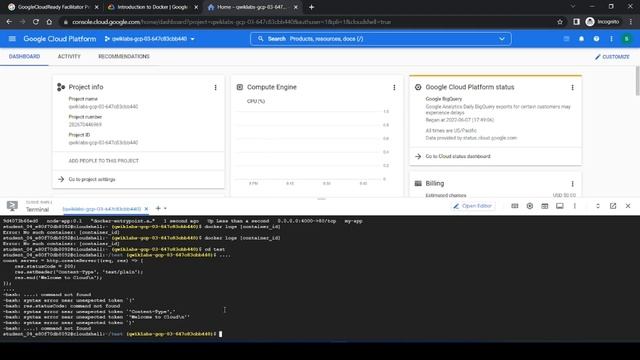
Task: Open the header settings kebab menu
Action: click(611, 39)
